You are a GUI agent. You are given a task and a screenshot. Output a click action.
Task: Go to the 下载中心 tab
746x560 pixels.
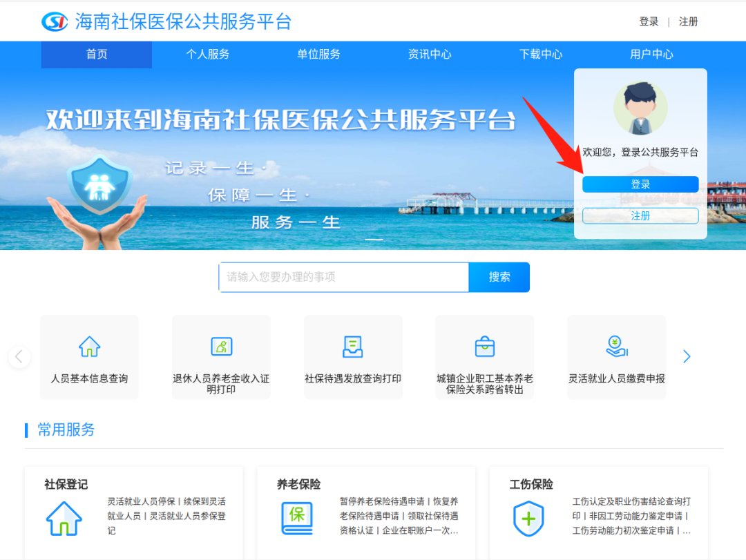coord(541,55)
